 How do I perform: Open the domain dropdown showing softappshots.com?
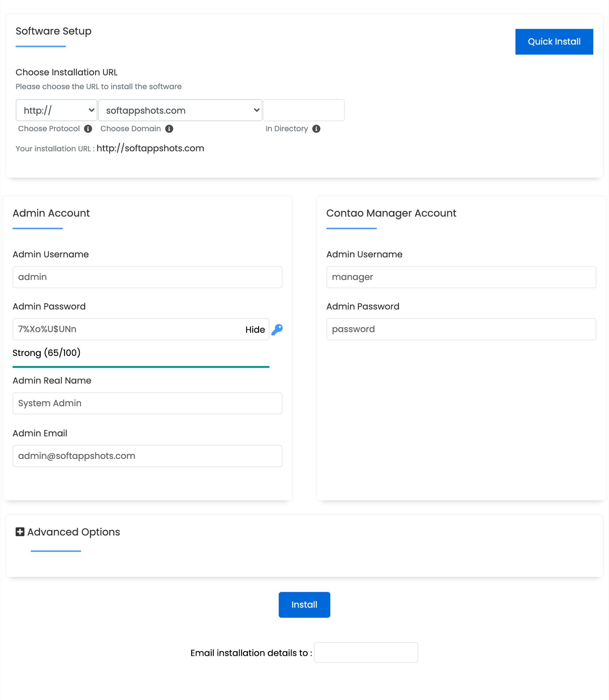tap(180, 110)
